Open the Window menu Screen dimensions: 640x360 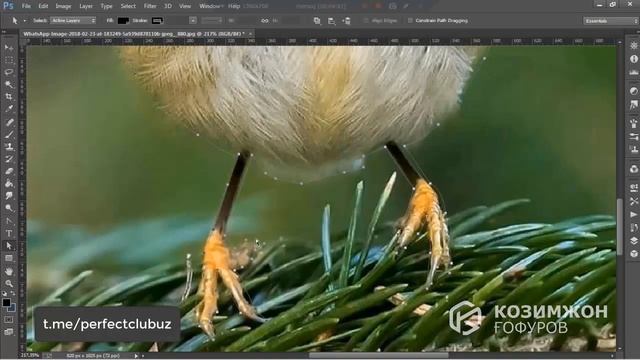pos(210,6)
